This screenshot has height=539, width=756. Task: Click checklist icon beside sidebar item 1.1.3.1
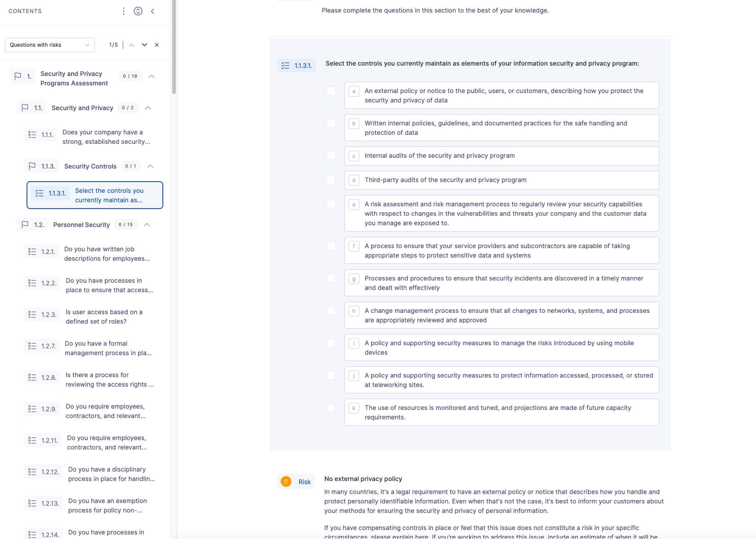40,193
